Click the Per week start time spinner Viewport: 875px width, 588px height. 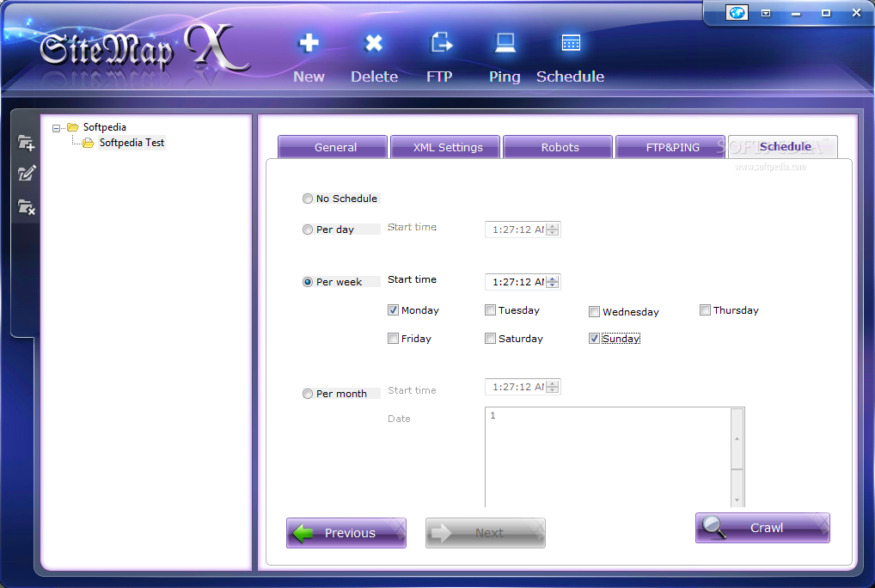tap(553, 282)
